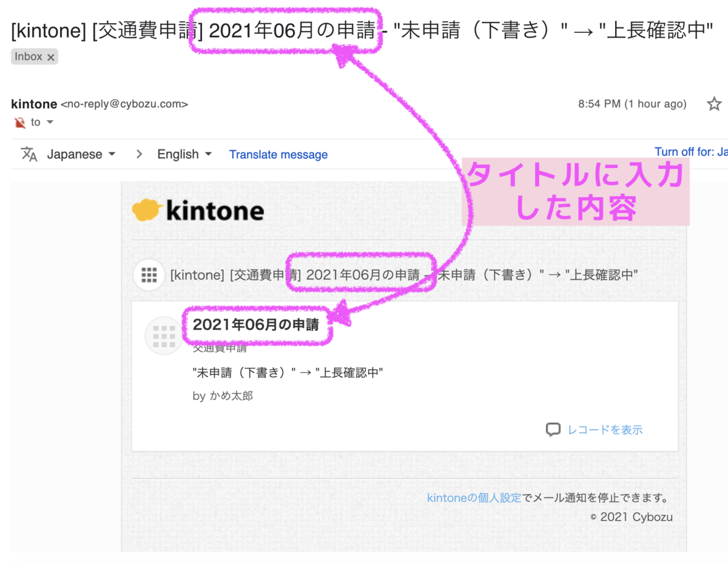Open kintoneの個人設定 link
The width and height of the screenshot is (728, 562).
(x=474, y=498)
